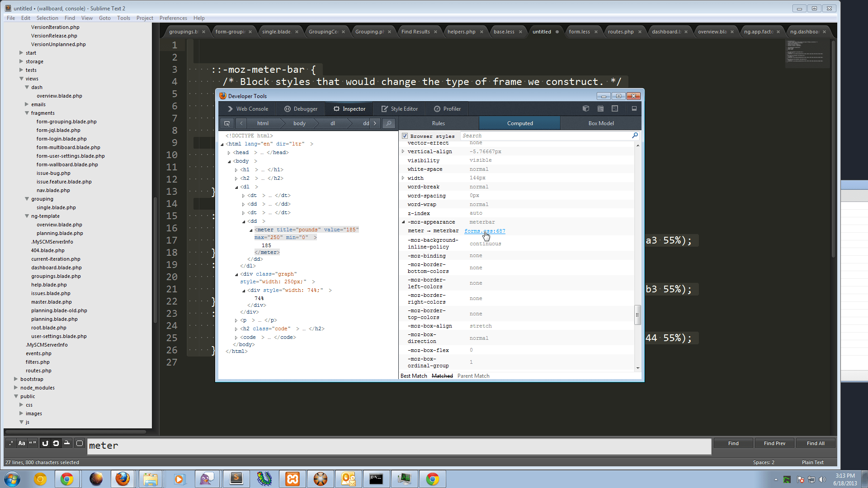Expand the bootstrap folder in sidebar
The width and height of the screenshot is (868, 488).
pos(16,379)
